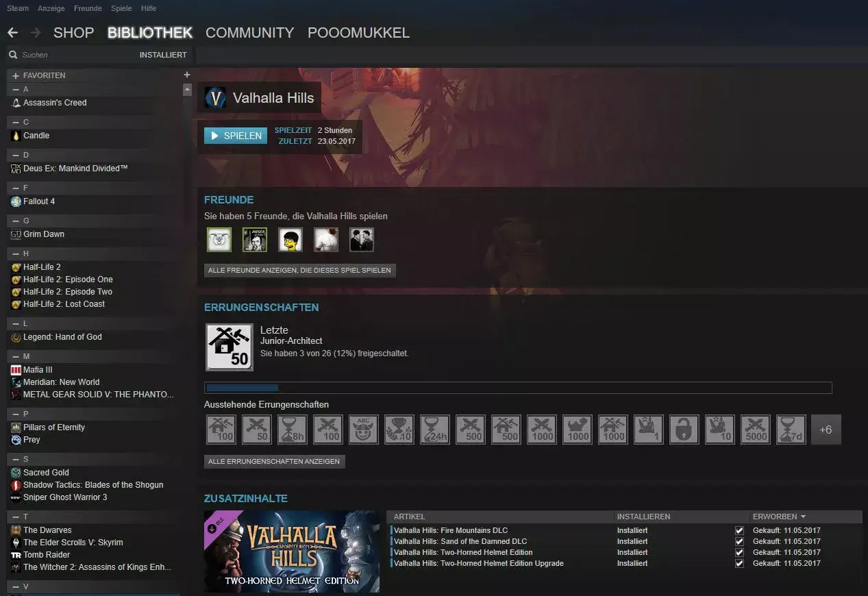Select the padlock locked achievement icon
This screenshot has width=868, height=596.
click(x=684, y=430)
